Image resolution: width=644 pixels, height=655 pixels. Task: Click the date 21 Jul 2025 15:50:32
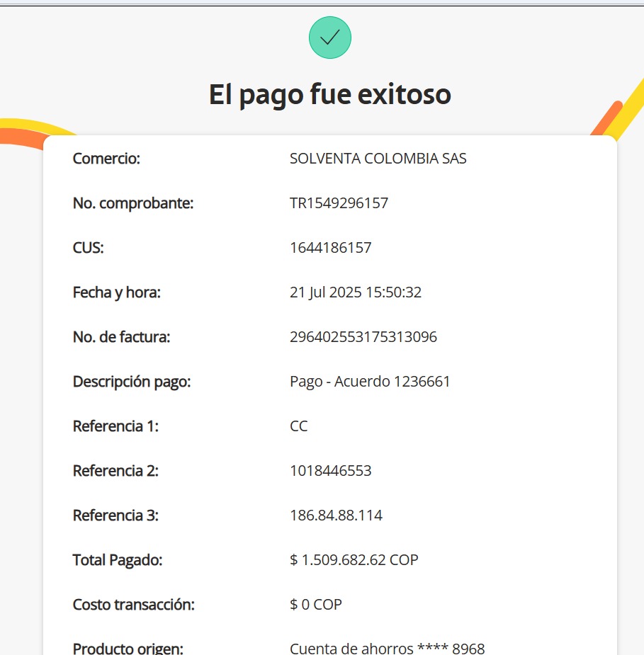(x=356, y=292)
